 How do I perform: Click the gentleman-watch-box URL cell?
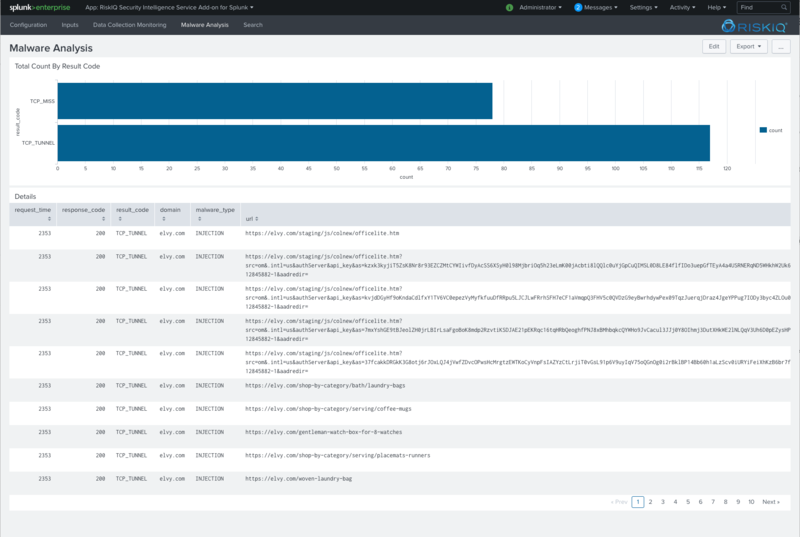click(x=323, y=432)
